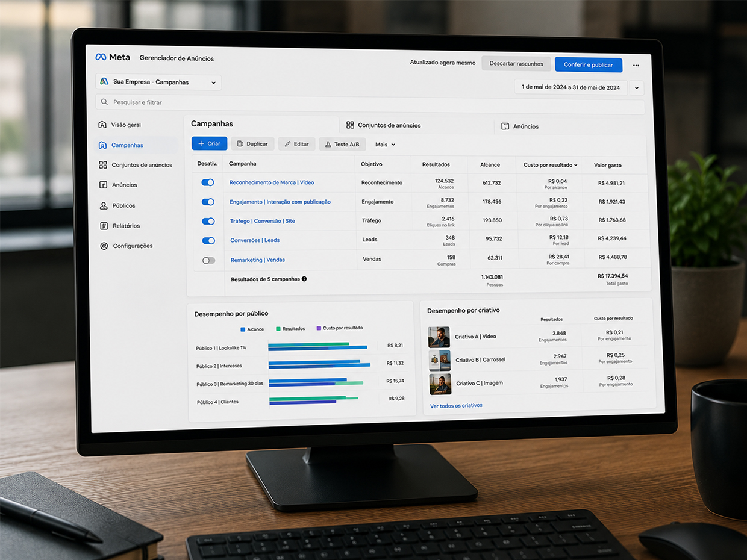Image resolution: width=747 pixels, height=560 pixels.
Task: Click the Criar button
Action: (209, 143)
